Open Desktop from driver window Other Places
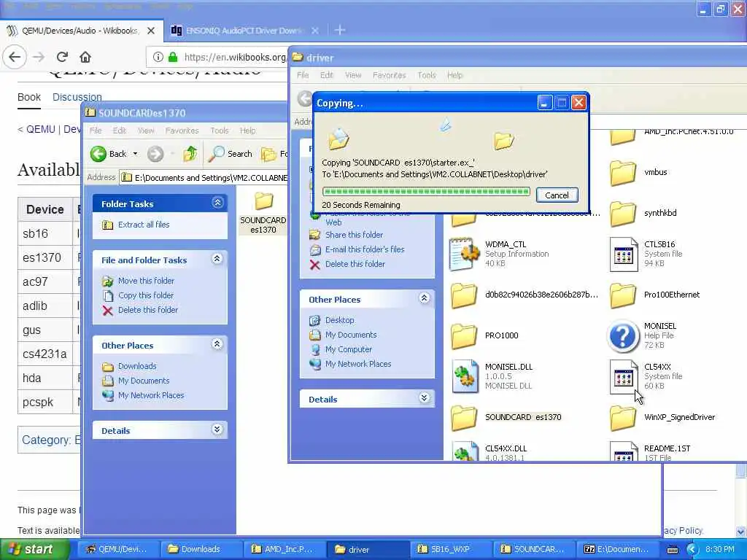This screenshot has width=747, height=560. coord(340,320)
